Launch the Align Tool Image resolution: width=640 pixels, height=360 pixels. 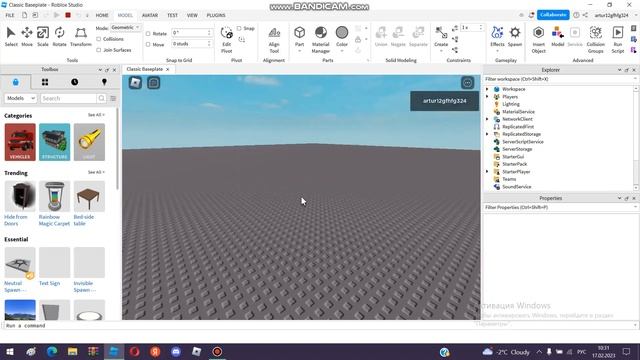coord(274,40)
